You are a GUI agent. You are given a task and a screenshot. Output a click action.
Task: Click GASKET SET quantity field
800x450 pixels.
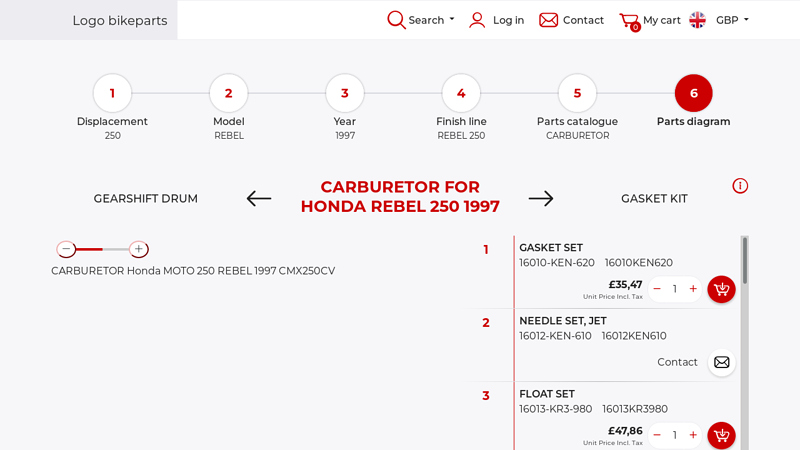[674, 289]
